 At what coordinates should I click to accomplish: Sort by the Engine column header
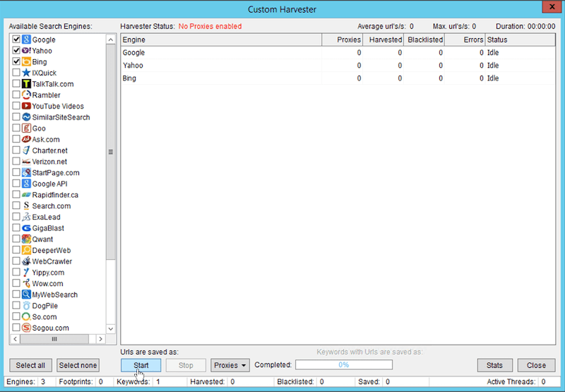(x=221, y=40)
